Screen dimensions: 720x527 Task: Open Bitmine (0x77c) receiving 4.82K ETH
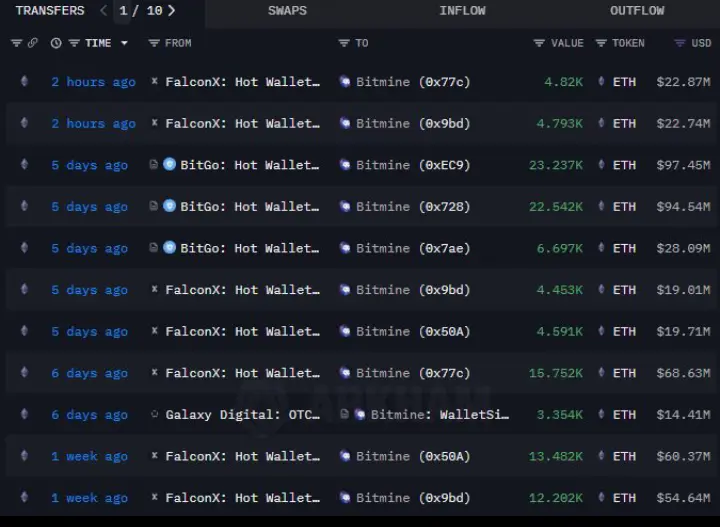point(413,82)
